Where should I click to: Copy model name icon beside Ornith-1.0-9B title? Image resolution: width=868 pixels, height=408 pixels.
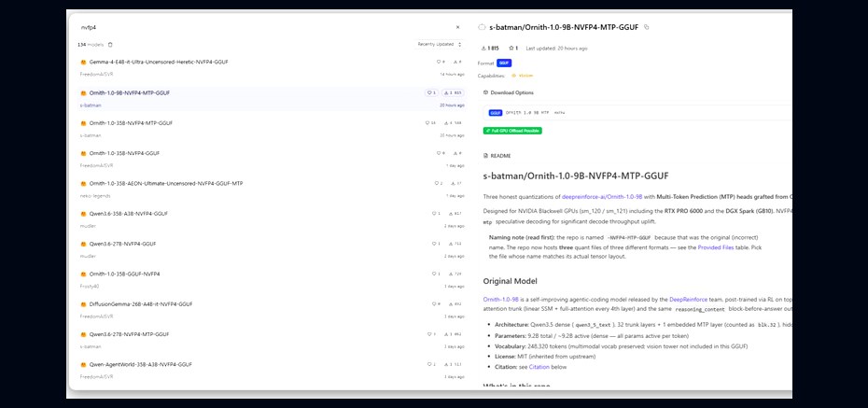(x=647, y=27)
